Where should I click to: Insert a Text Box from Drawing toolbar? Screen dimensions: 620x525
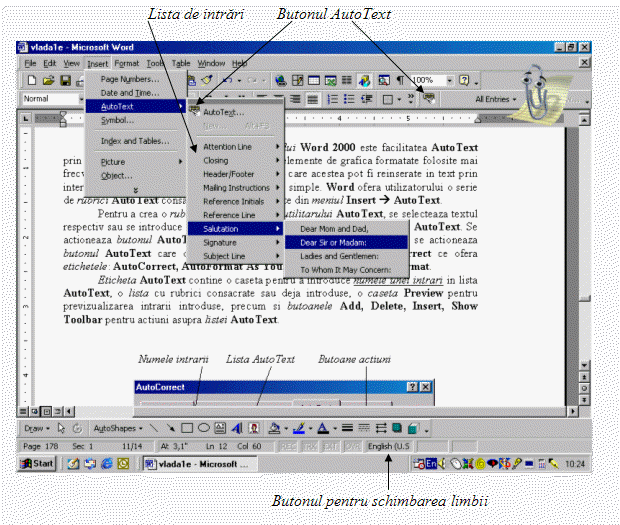click(x=220, y=428)
